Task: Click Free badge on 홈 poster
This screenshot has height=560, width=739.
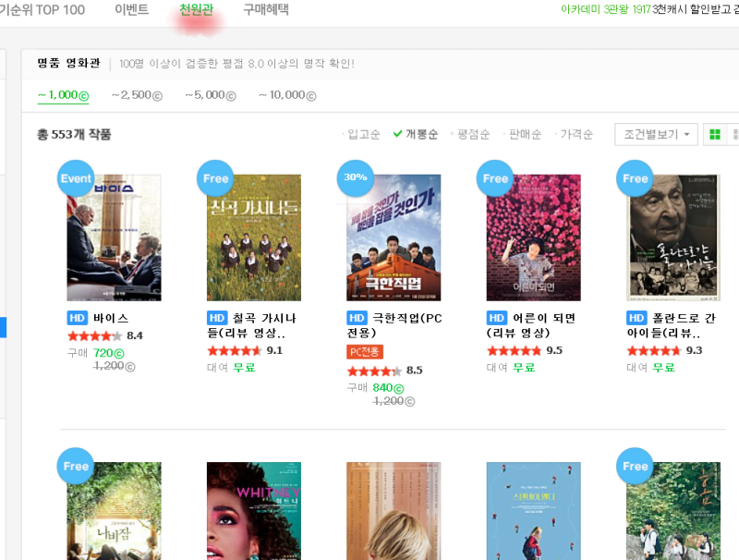Action: click(635, 466)
